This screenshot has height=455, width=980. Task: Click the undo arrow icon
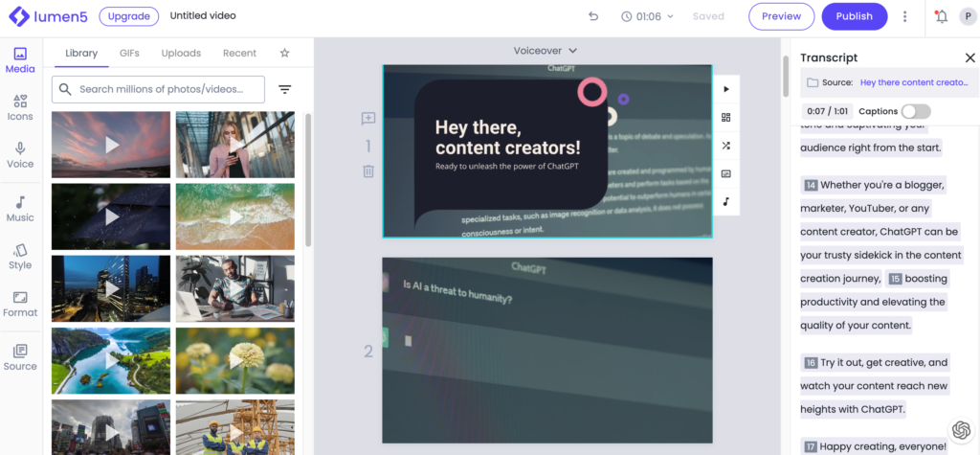tap(593, 16)
